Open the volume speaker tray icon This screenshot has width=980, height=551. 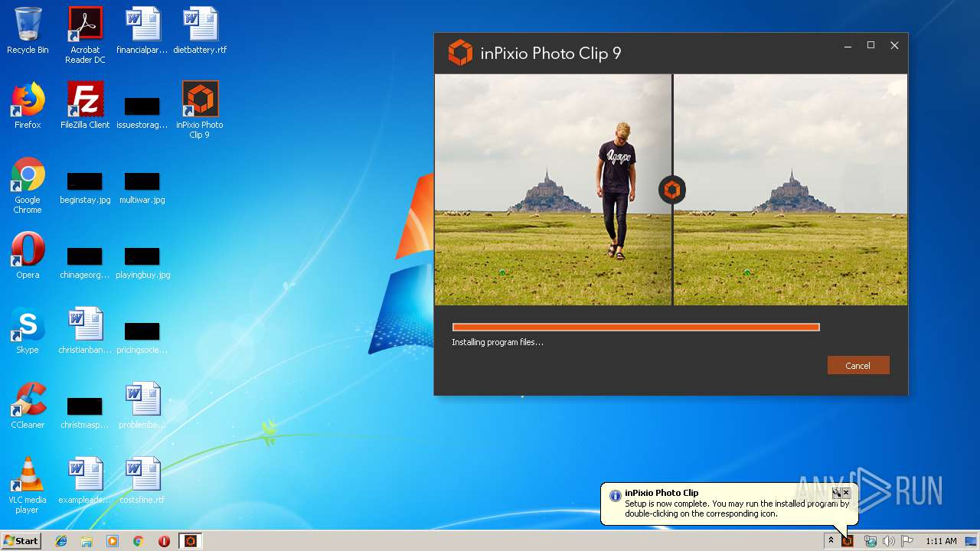[888, 541]
